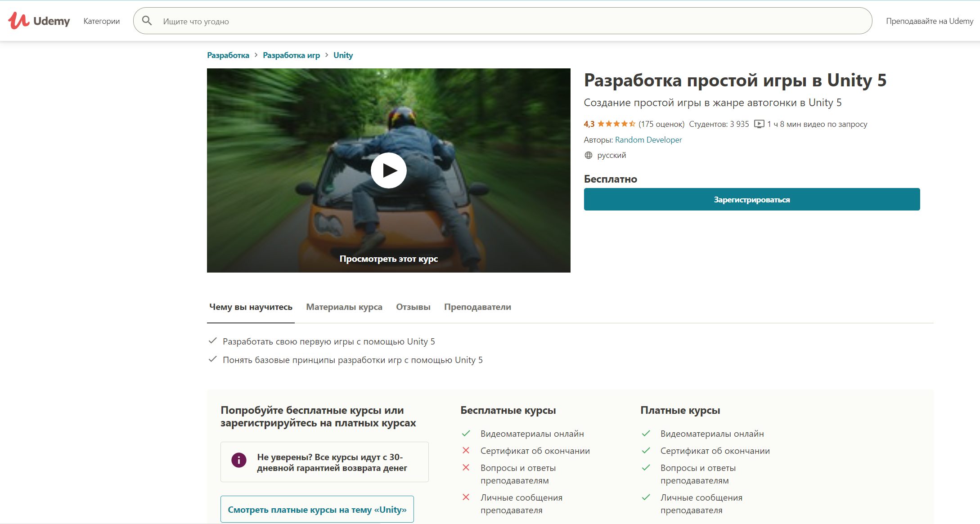Click checkmark beside Разработать свою первую игры

(213, 341)
